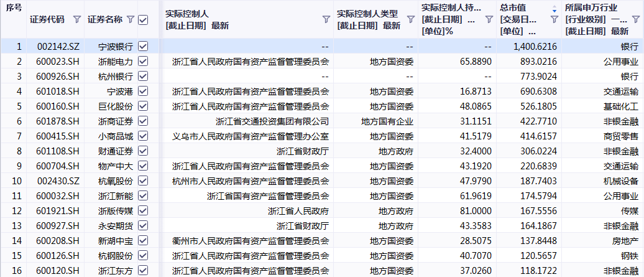Uncheck the 浙江东方 row checkbox
This screenshot has width=644, height=277.
143,270
